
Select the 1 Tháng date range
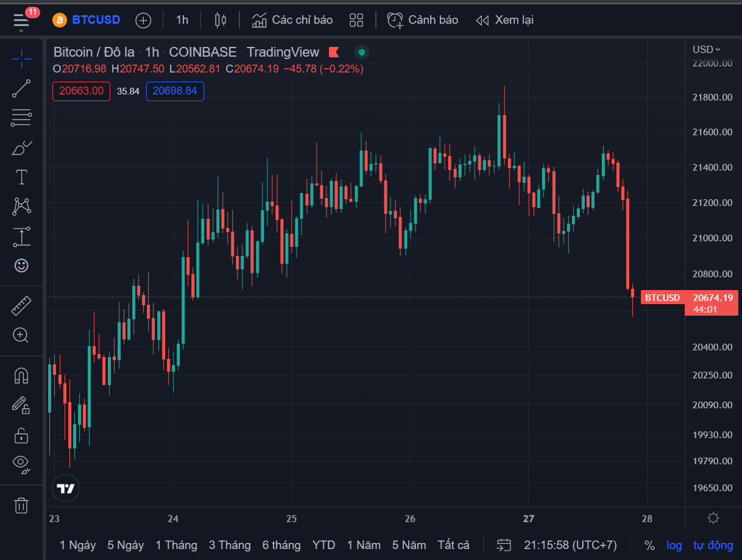(x=176, y=545)
